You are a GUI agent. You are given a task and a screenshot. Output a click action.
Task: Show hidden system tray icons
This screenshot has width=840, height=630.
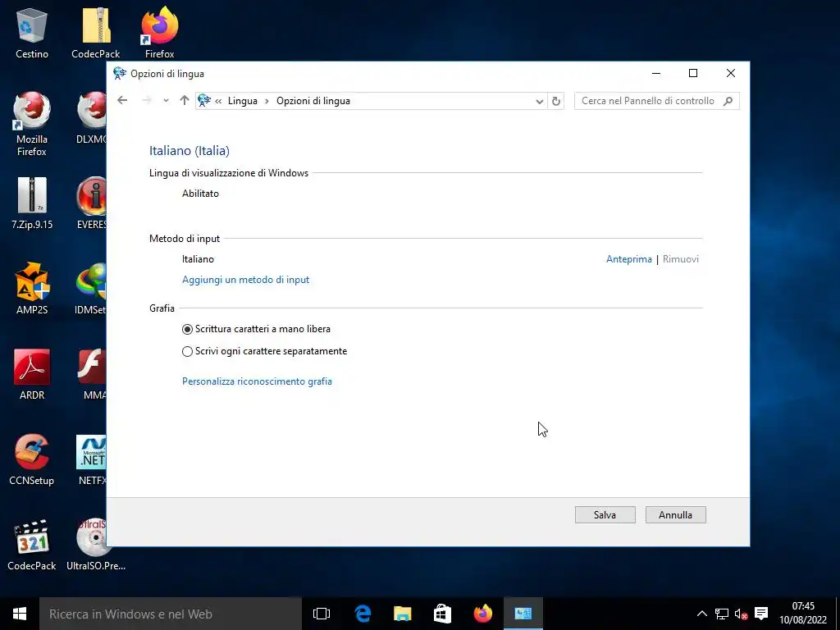[702, 614]
